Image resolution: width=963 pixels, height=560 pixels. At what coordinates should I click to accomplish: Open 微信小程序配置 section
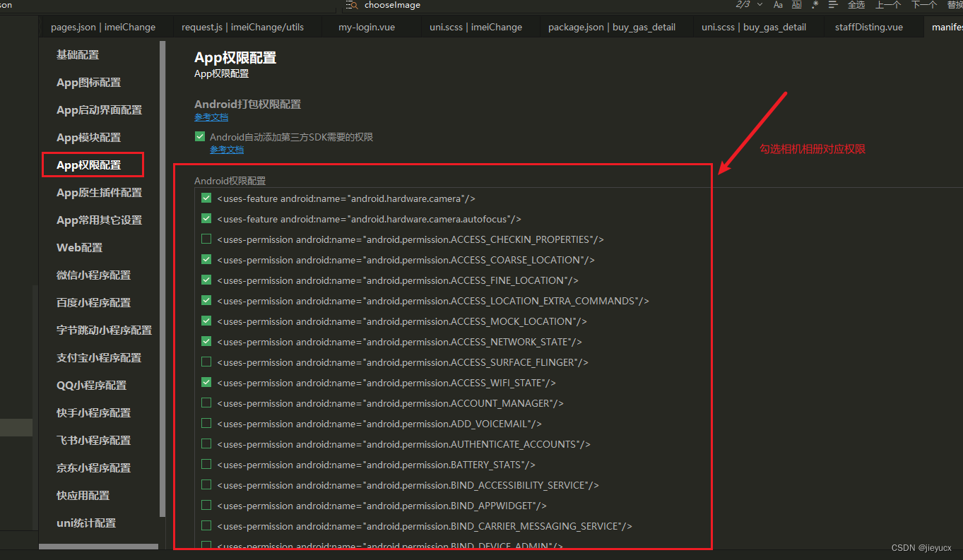[93, 275]
